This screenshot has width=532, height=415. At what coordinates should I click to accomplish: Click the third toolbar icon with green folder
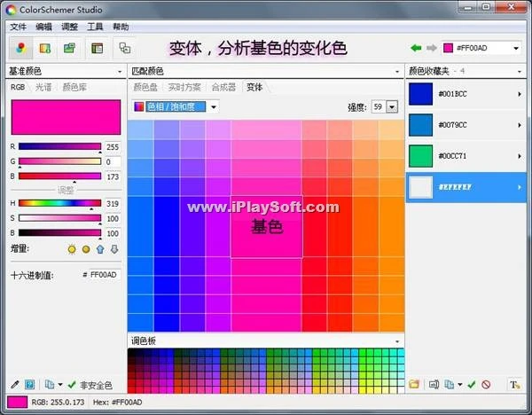click(69, 48)
